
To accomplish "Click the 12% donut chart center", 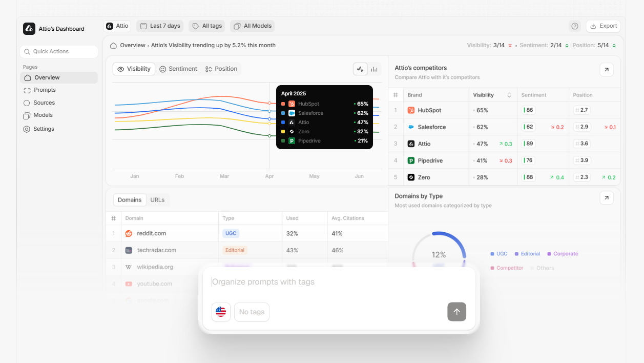I will click(439, 255).
